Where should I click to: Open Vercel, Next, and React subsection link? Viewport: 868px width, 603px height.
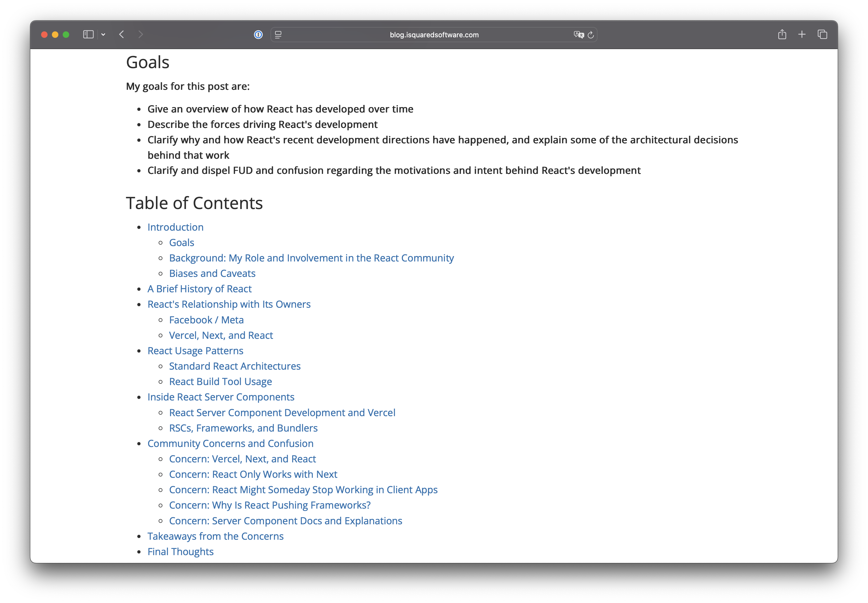[x=221, y=336]
